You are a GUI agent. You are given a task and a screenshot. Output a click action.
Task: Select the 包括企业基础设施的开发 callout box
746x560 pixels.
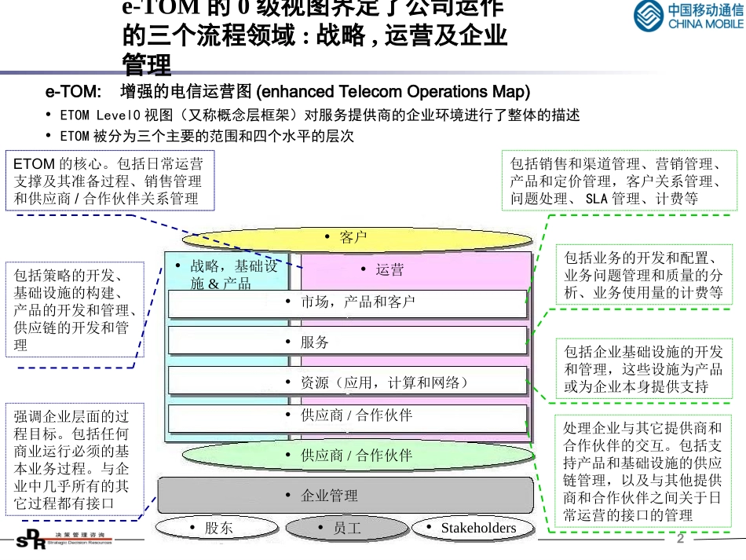pos(644,368)
